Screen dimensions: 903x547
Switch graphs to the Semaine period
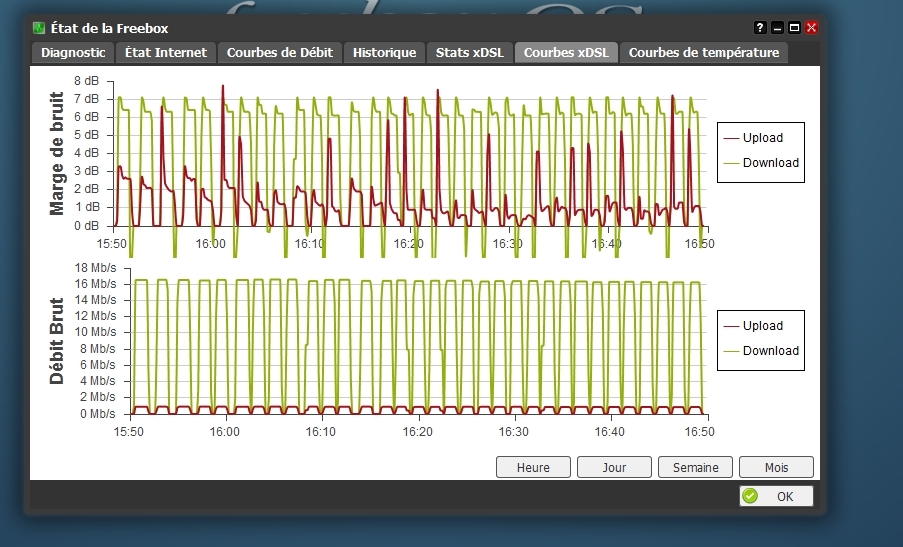click(x=696, y=468)
